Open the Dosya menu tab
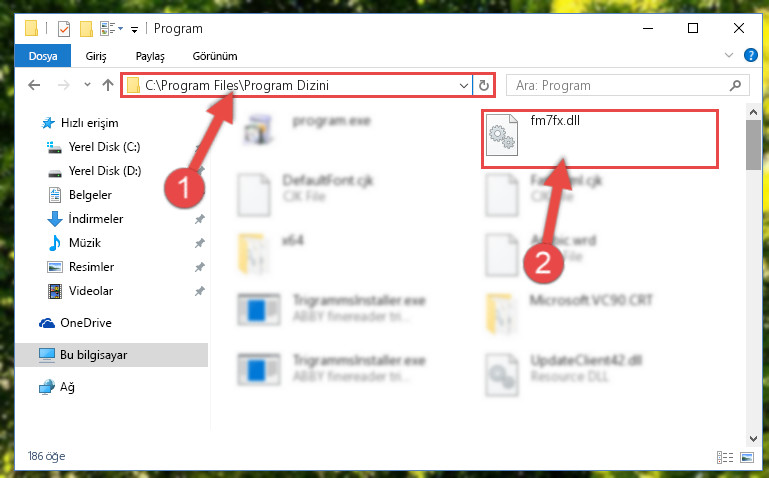 point(43,56)
